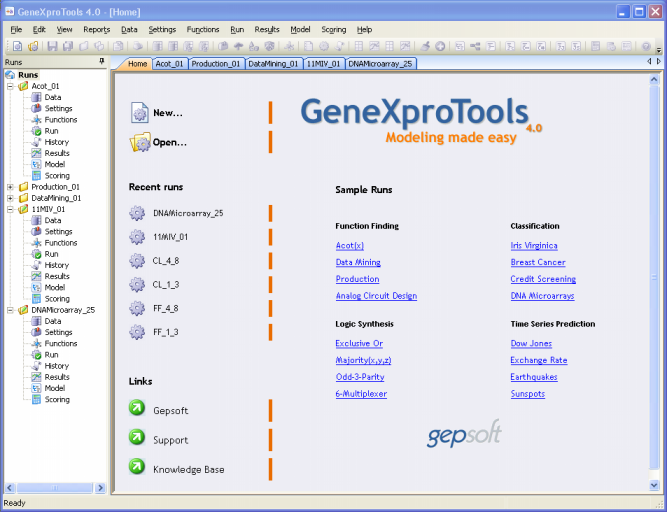Screen dimensions: 667x512
Task: Open the Acot(x) sample run link
Action: [350, 245]
